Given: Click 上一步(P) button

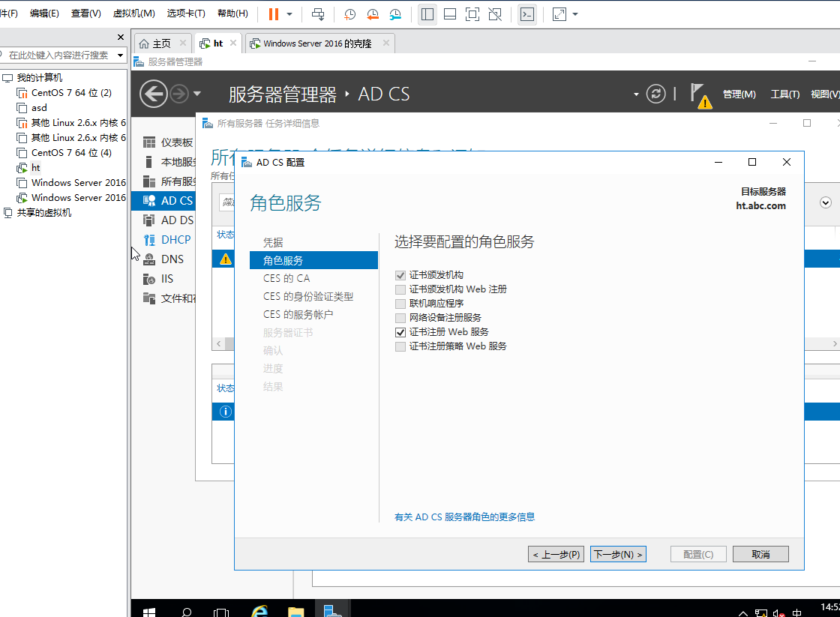Looking at the screenshot, I should click(x=556, y=554).
